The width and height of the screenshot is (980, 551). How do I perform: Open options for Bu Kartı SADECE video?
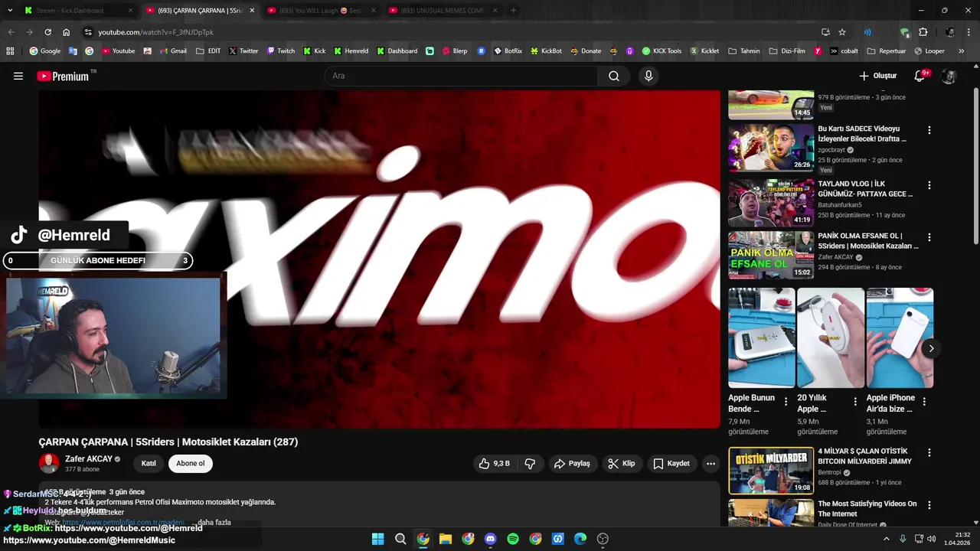tap(929, 130)
